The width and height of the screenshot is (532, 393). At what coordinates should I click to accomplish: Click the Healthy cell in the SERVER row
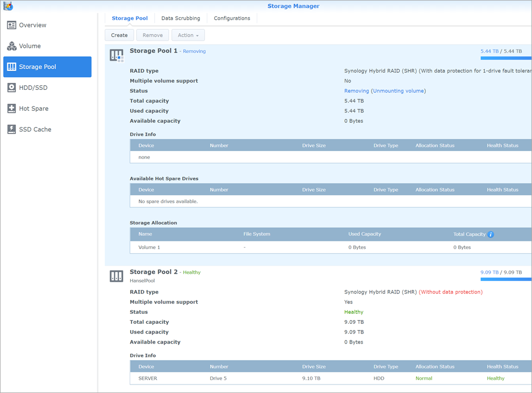pyautogui.click(x=496, y=379)
